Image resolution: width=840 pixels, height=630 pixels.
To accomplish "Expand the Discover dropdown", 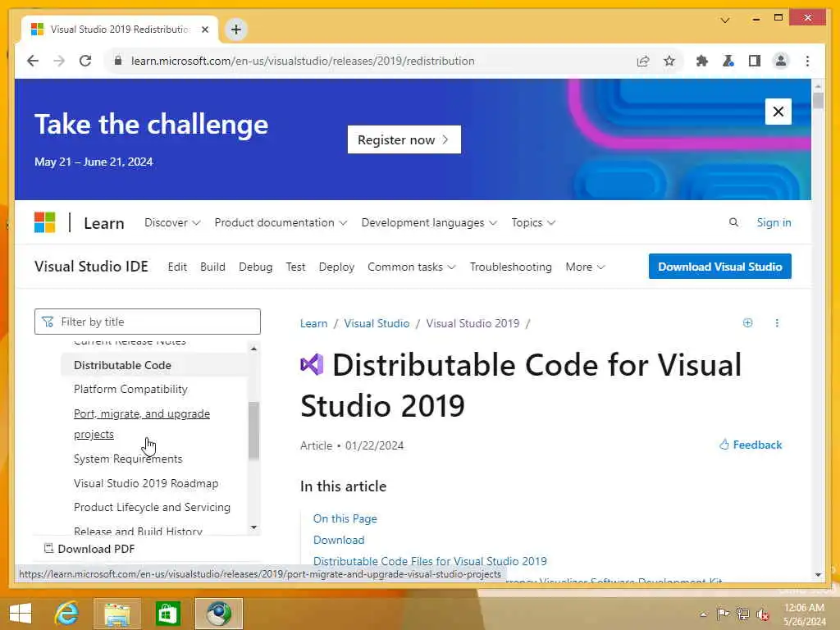I will tap(172, 222).
